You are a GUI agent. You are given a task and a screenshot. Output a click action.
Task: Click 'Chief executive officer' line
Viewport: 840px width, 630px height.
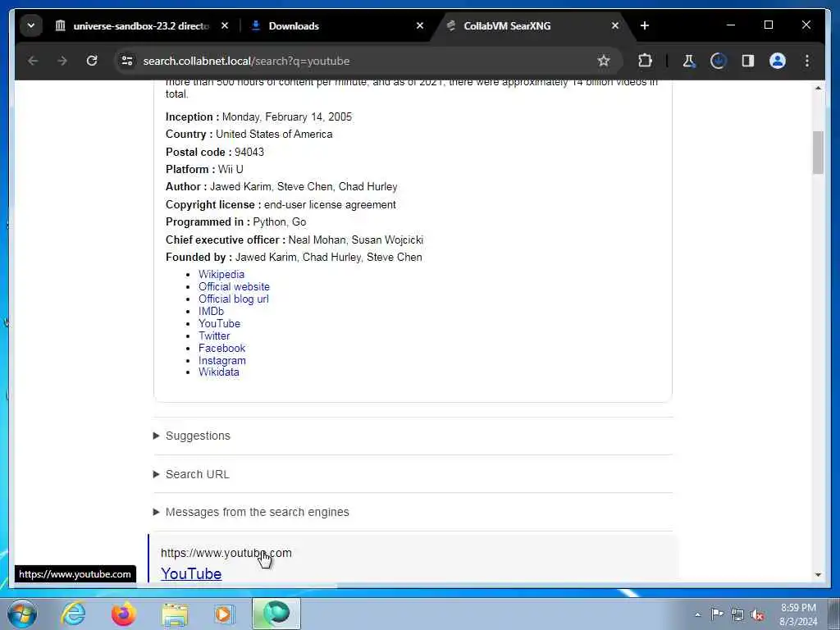pos(294,240)
